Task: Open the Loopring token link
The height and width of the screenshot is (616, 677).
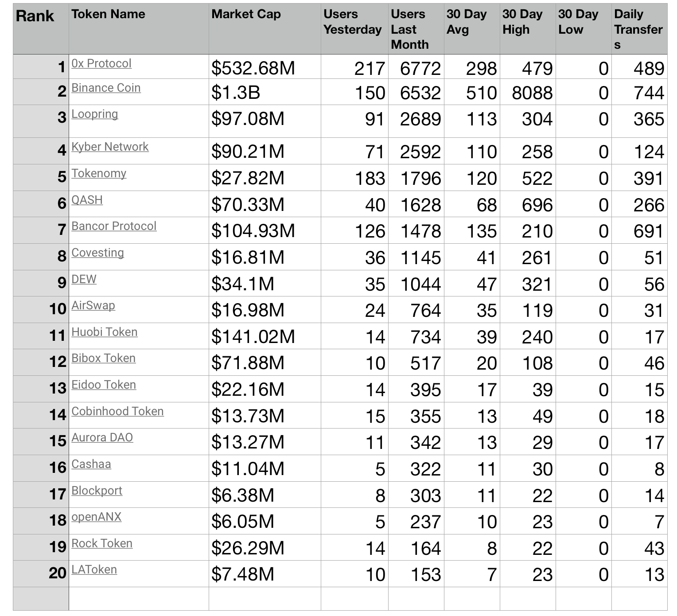Action: click(95, 114)
